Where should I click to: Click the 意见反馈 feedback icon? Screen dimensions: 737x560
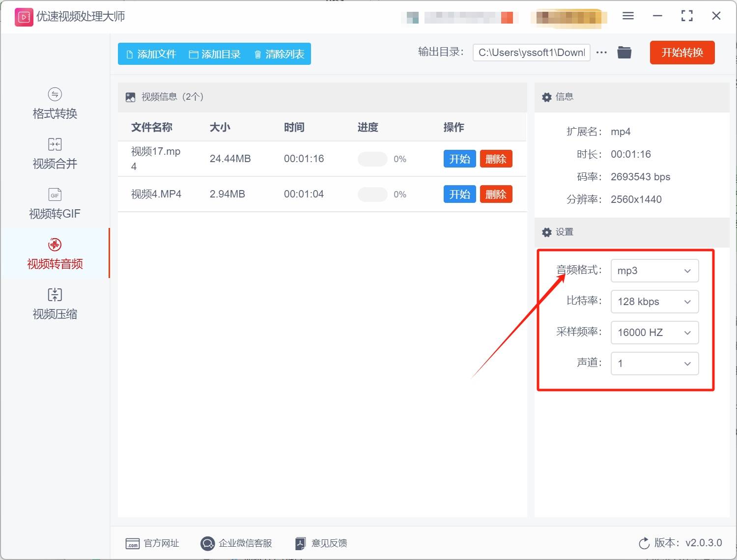click(300, 543)
